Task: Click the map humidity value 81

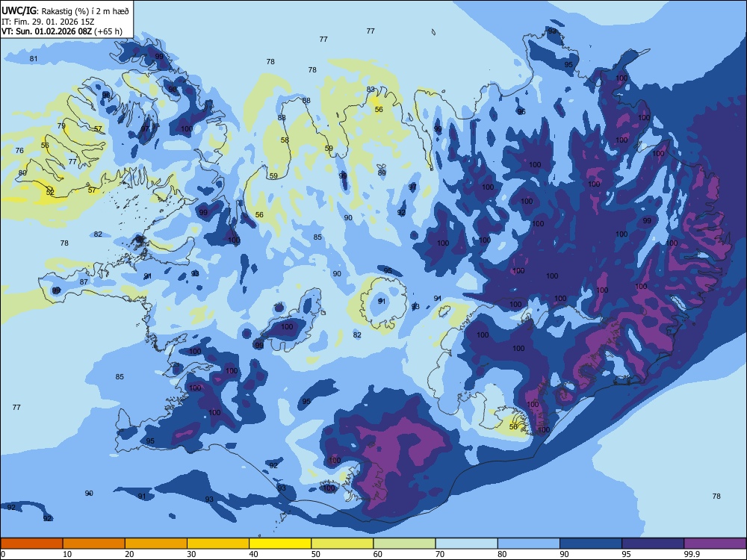Action: pos(34,58)
